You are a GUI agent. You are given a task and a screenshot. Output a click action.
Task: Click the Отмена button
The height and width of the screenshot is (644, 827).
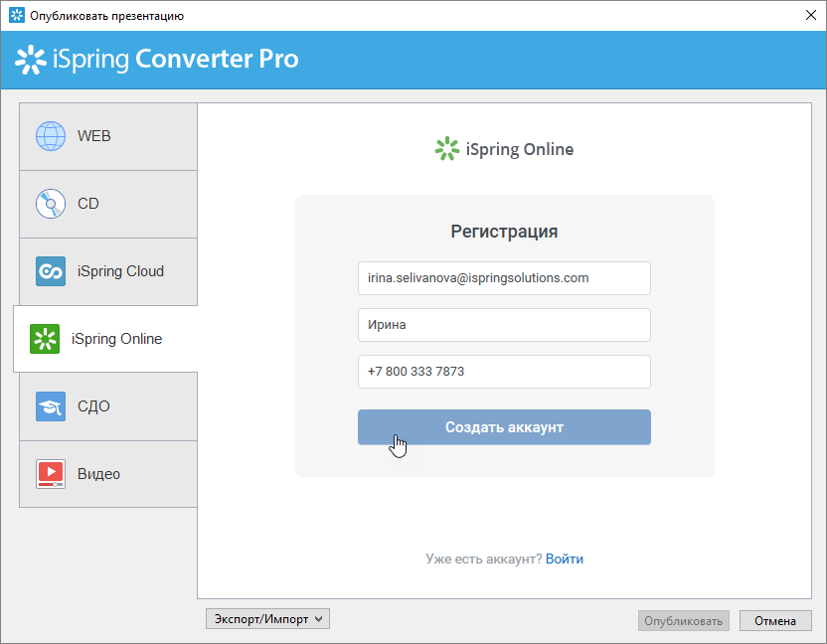(x=774, y=621)
